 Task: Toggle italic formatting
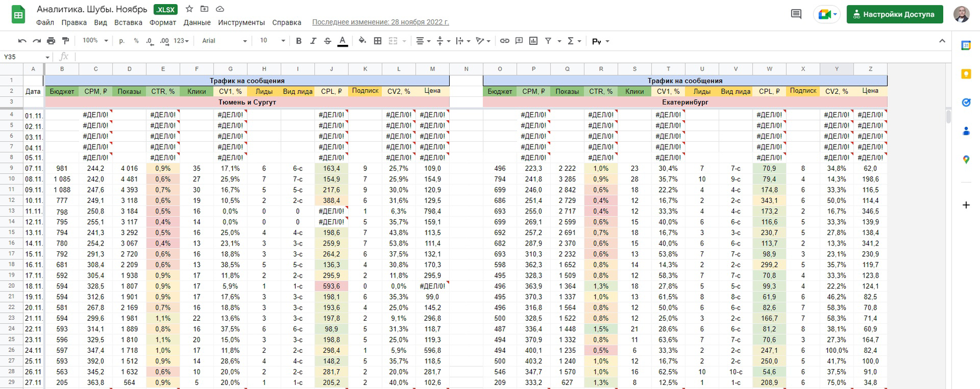tap(313, 41)
